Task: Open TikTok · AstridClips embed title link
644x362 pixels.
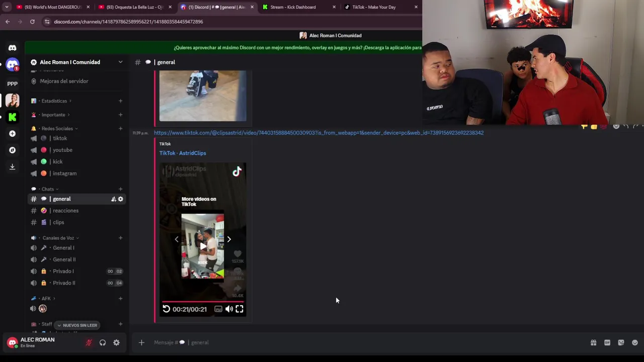Action: [x=183, y=153]
